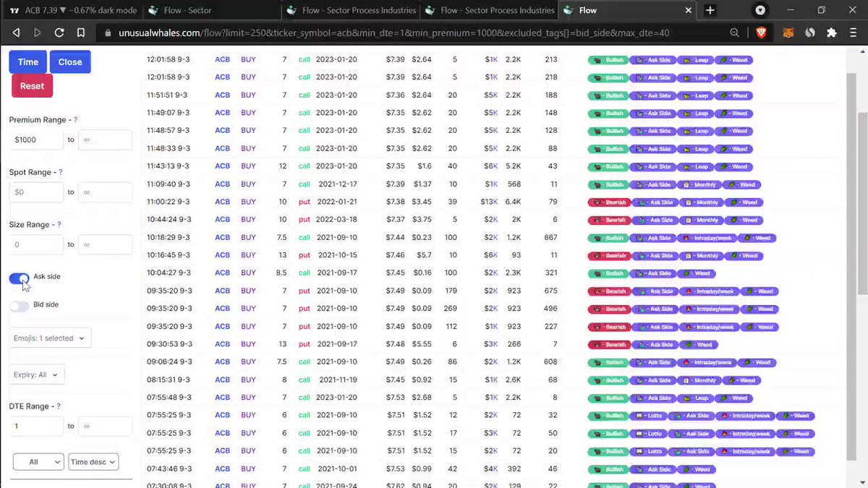Click the Premium Range help question mark
The image size is (868, 488).
coord(75,120)
